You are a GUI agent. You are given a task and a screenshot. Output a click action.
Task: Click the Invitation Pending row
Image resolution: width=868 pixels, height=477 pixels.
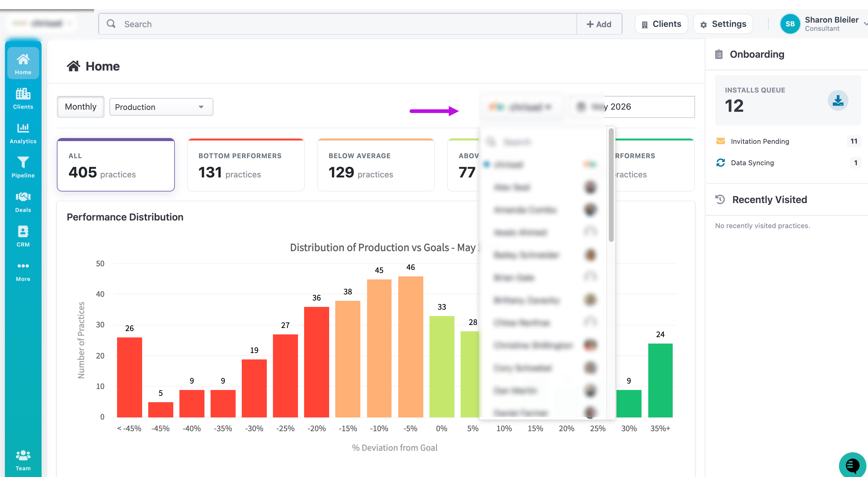pyautogui.click(x=788, y=141)
